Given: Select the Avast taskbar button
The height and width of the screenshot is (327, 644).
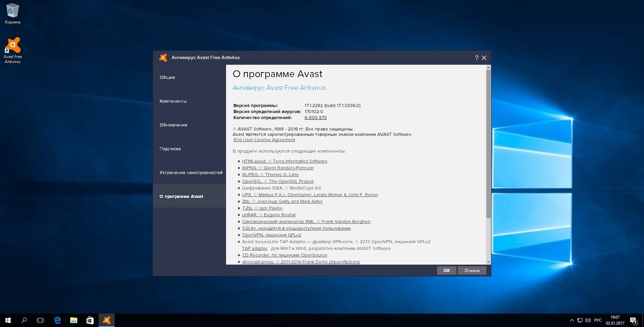Looking at the screenshot, I should (107, 320).
